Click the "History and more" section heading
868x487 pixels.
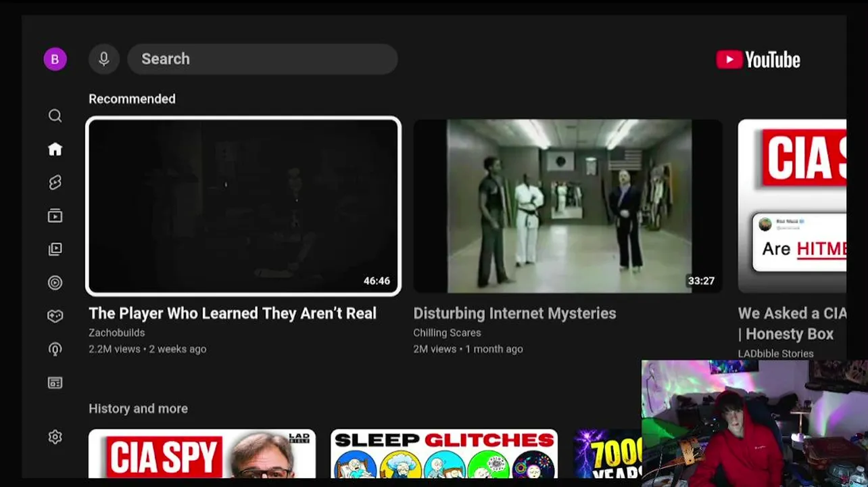(x=139, y=409)
